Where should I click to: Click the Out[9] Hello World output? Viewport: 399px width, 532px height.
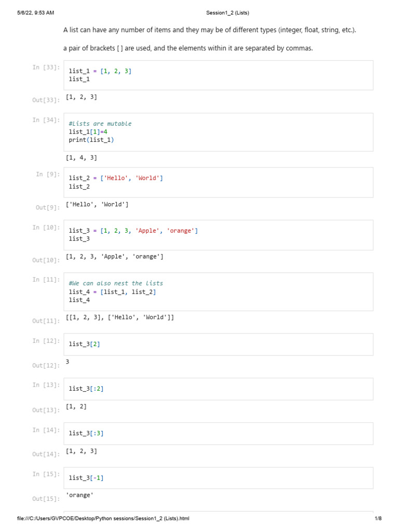pos(97,205)
